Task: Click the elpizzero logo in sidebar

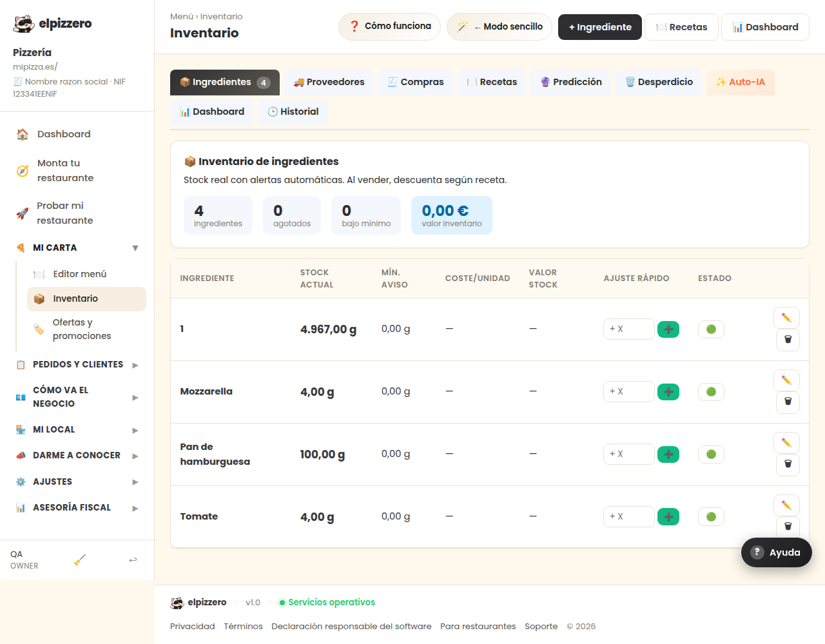Action: 53,24
